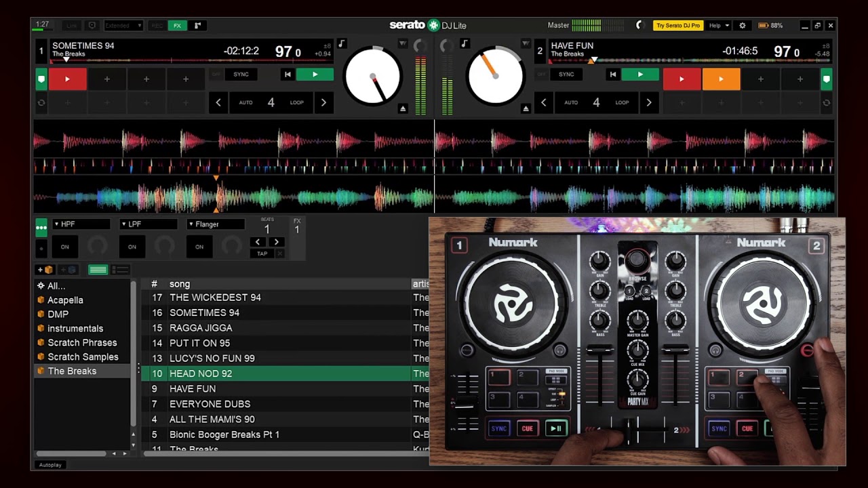Open the LPF effect selector dropdown
This screenshot has width=868, height=488.
[x=149, y=224]
